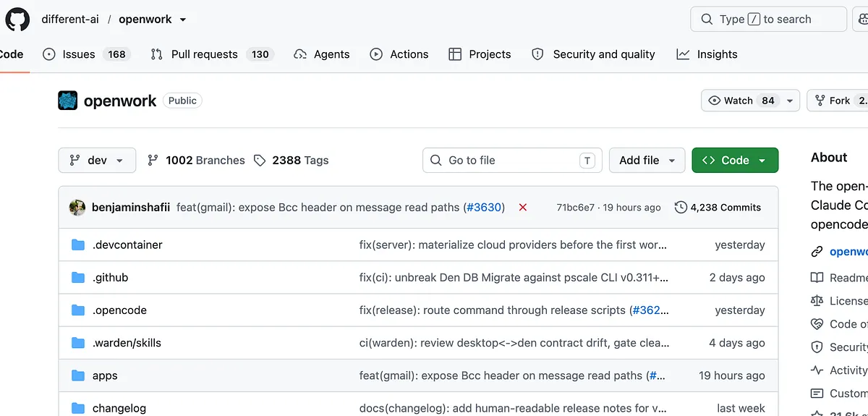Expand the Watch options dropdown arrow
Viewport: 868px width, 416px height.
[x=790, y=101]
